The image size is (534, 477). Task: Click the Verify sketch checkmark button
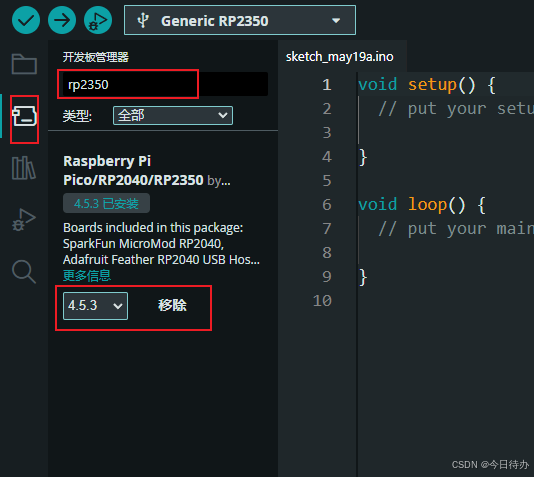coord(26,20)
